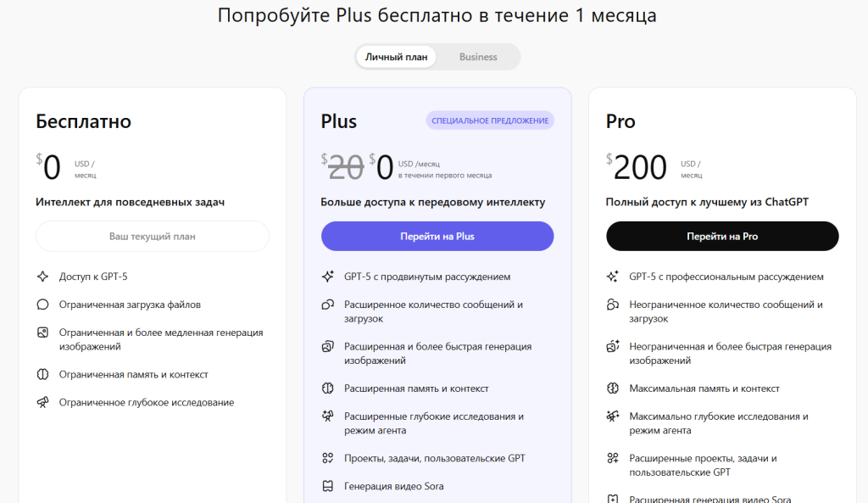Screen dimensions: 868x503
Task: Switch to the Business tab
Action: point(478,56)
